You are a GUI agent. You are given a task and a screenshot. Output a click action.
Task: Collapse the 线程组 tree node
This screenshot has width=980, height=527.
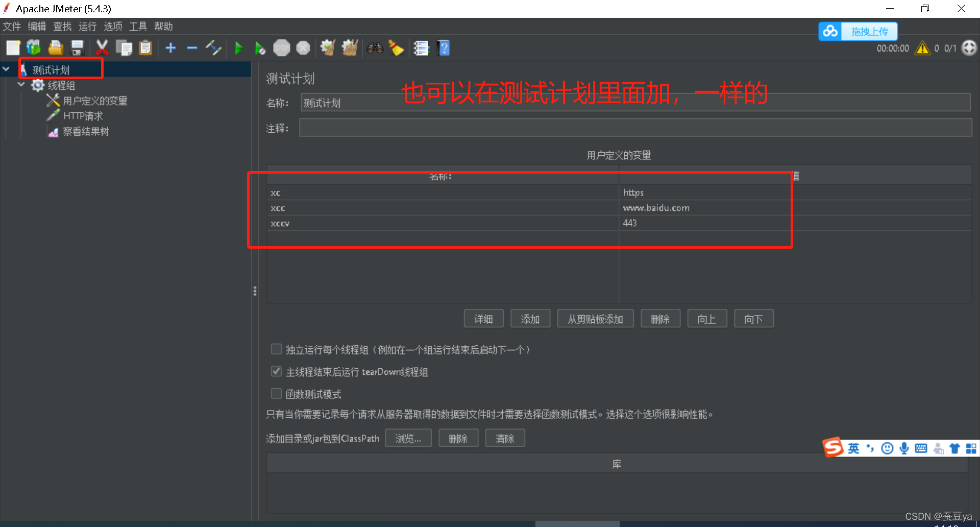[21, 84]
